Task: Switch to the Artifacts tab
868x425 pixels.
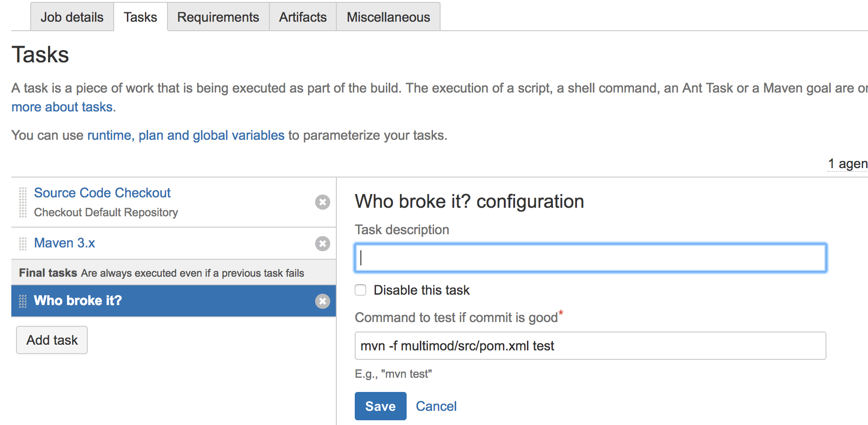Action: click(302, 17)
